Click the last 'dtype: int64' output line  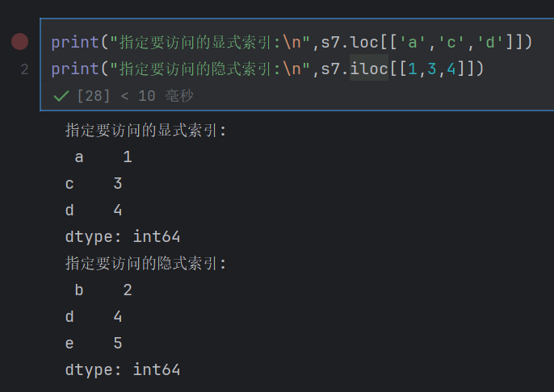[x=123, y=369]
